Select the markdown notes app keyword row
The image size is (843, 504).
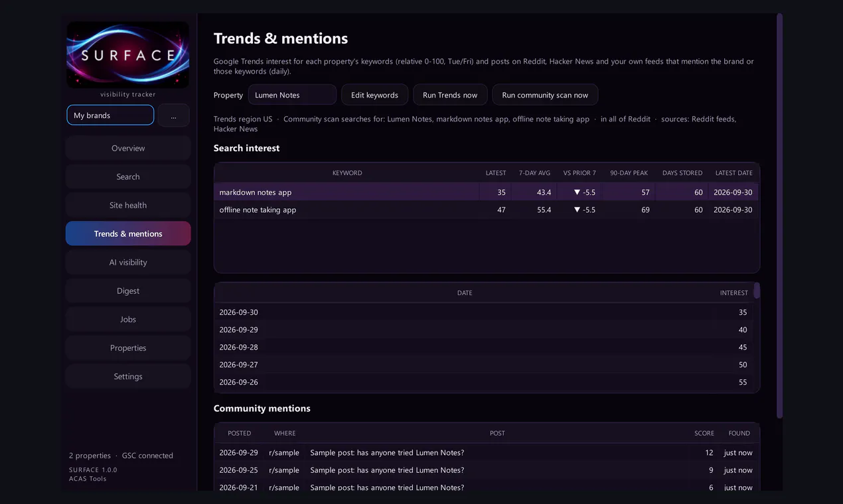coord(487,192)
